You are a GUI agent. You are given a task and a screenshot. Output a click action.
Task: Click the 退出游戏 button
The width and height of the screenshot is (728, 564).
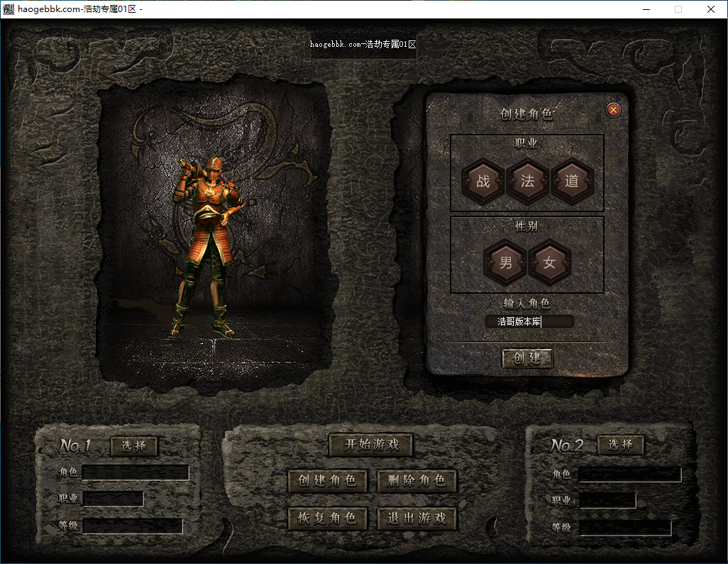click(x=417, y=518)
